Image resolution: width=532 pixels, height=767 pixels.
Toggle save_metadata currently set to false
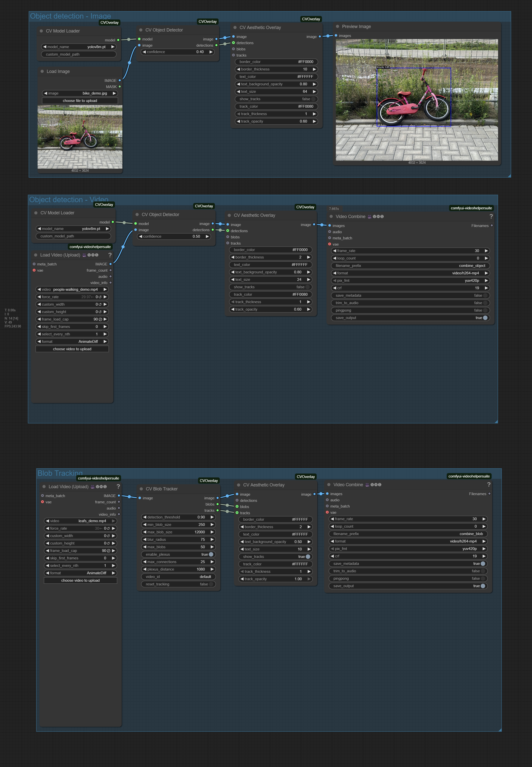[x=410, y=295]
